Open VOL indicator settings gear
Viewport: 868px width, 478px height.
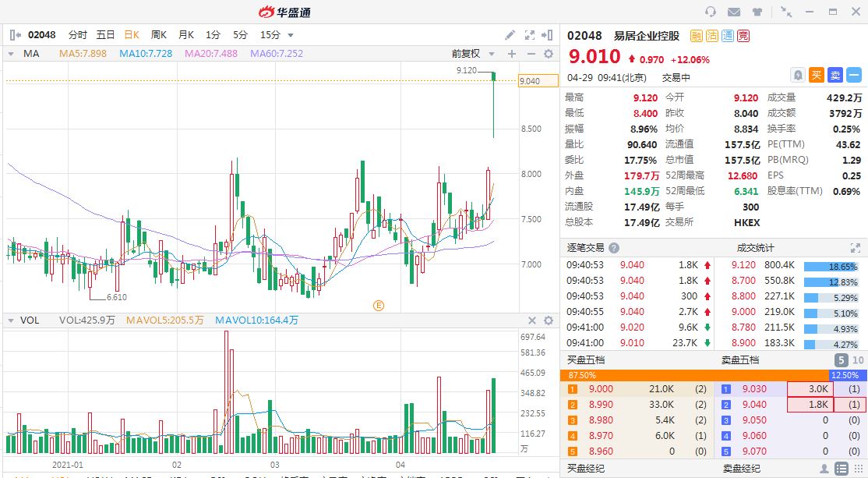(549, 320)
